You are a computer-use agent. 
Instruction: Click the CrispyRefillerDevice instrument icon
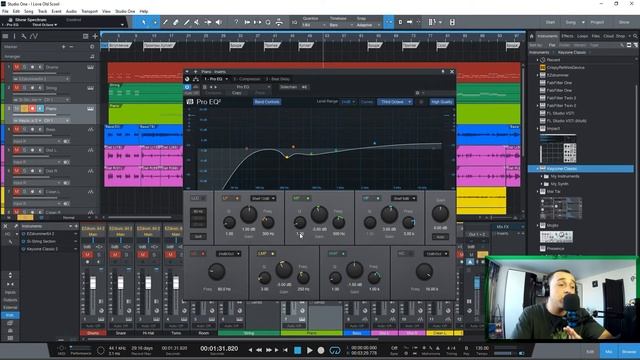tap(543, 67)
